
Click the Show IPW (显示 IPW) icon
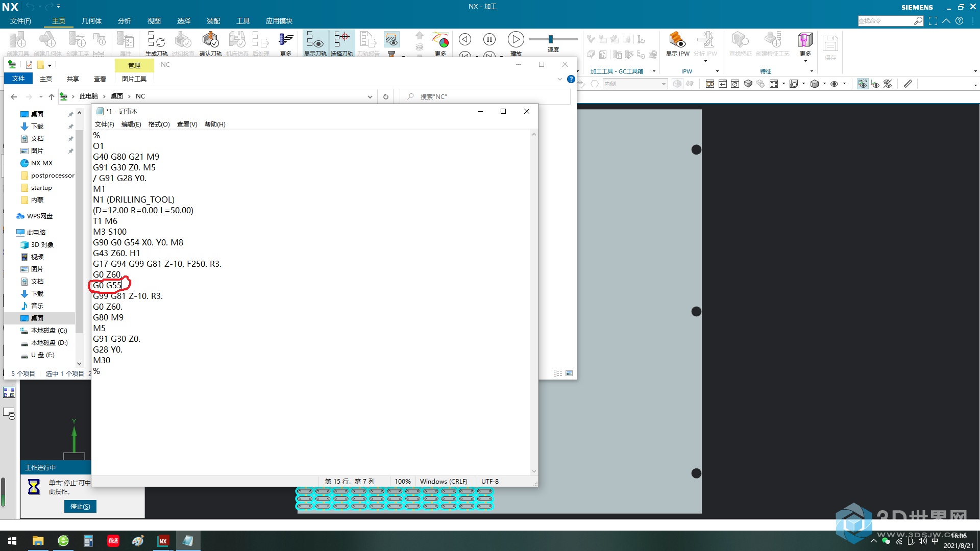point(677,40)
